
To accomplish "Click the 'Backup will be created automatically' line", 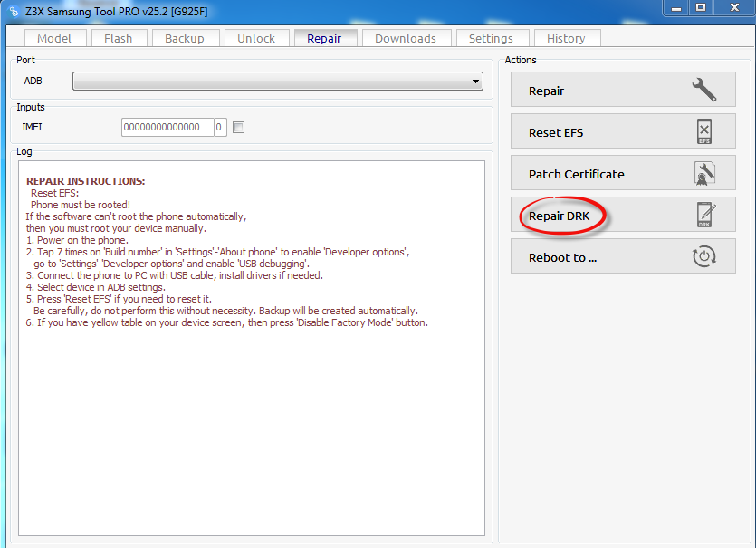I will pyautogui.click(x=225, y=311).
